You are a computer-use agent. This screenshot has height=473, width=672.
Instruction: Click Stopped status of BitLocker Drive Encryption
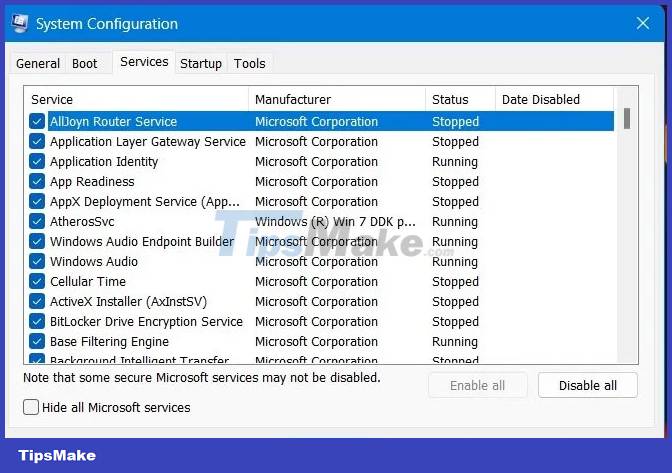(455, 322)
